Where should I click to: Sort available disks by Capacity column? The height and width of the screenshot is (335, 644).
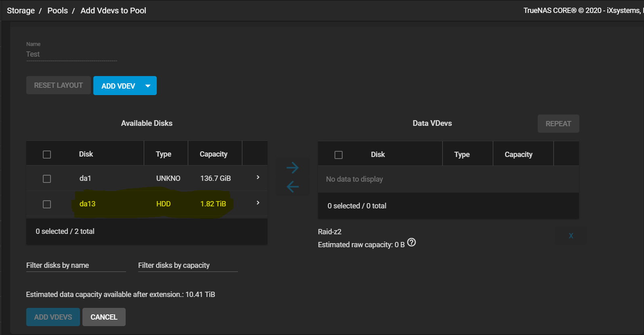(213, 154)
